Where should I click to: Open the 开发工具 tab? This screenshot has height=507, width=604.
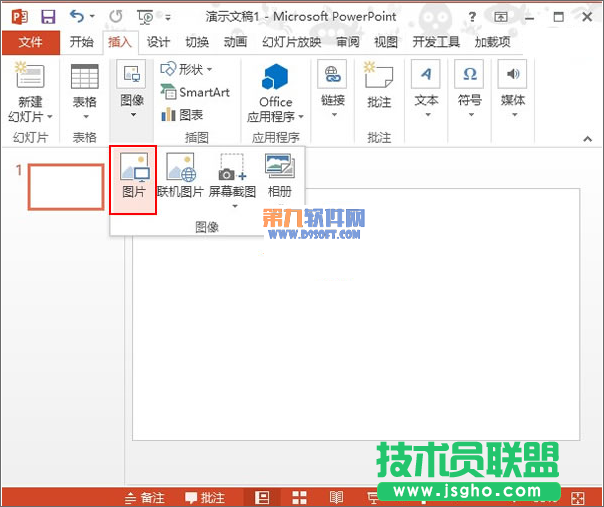[x=436, y=42]
